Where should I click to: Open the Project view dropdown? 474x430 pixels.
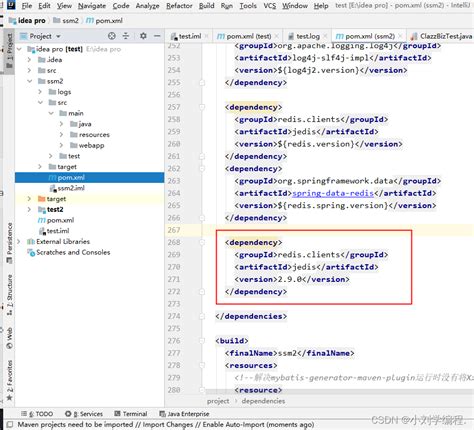(40, 36)
